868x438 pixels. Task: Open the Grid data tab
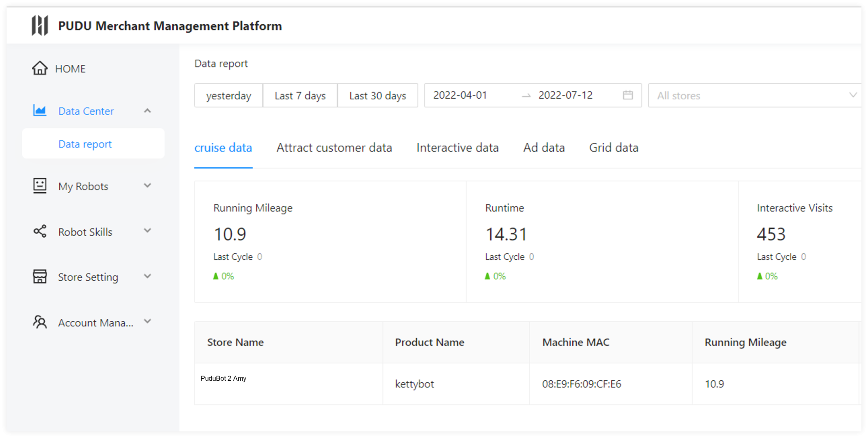coord(614,148)
